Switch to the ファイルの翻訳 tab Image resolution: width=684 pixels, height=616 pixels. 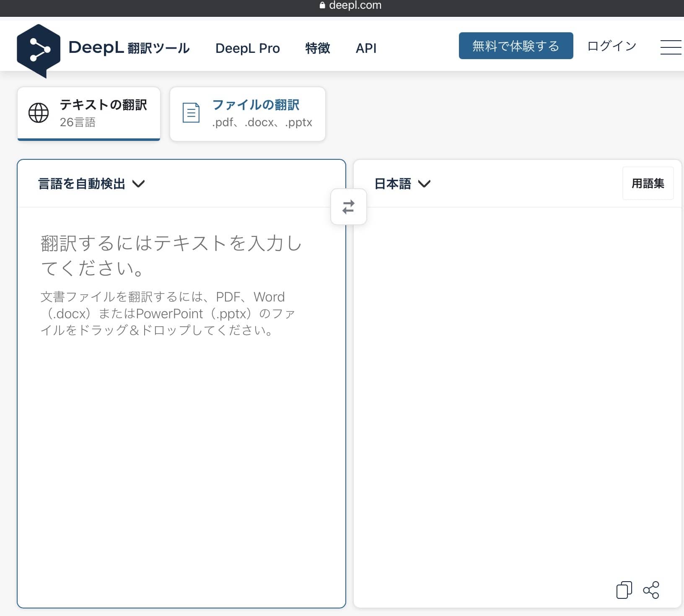tap(248, 114)
